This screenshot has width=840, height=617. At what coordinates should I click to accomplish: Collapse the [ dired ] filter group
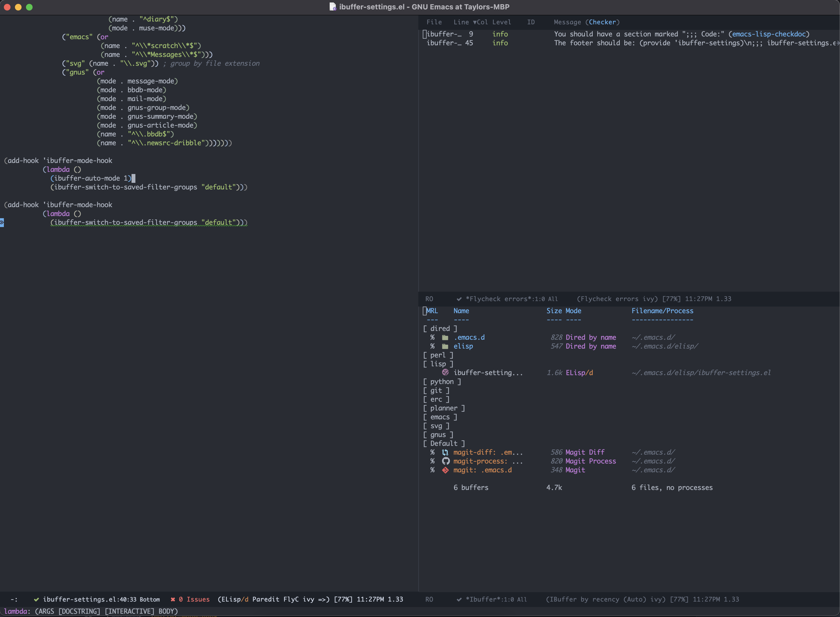(x=440, y=328)
